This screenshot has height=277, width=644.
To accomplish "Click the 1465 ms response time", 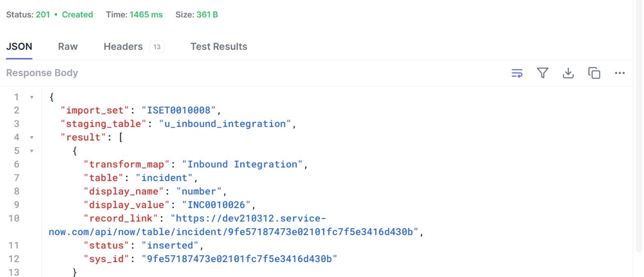I will 146,15.
